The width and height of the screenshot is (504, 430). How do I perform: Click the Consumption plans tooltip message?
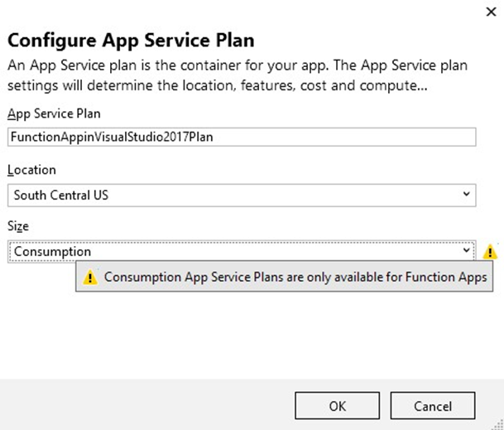click(296, 278)
